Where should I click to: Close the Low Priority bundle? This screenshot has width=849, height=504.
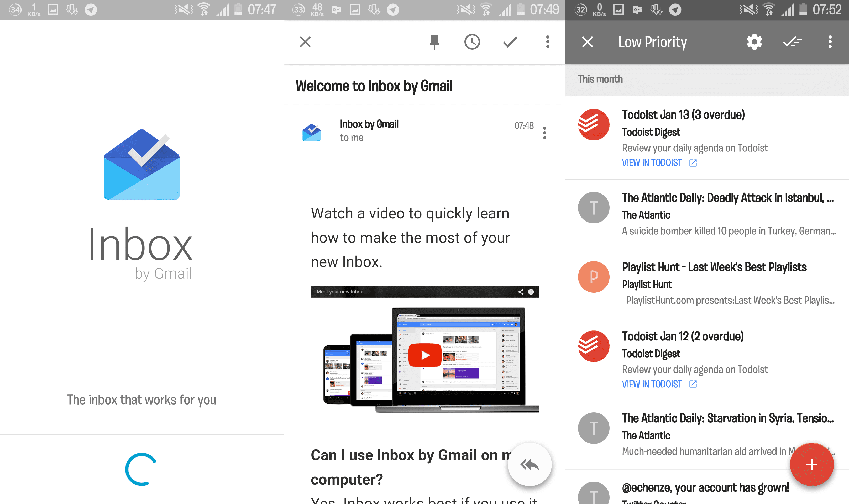(x=588, y=42)
